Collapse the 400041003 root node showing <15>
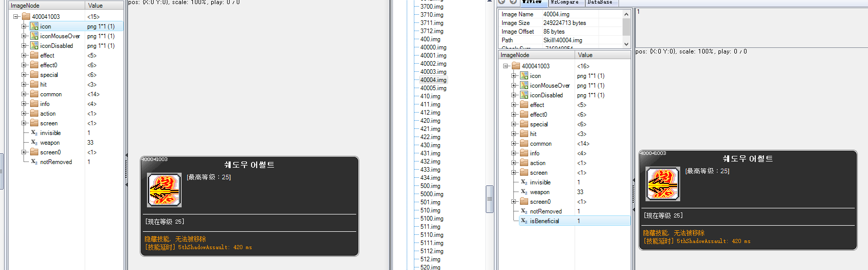868x270 pixels. click(x=16, y=17)
